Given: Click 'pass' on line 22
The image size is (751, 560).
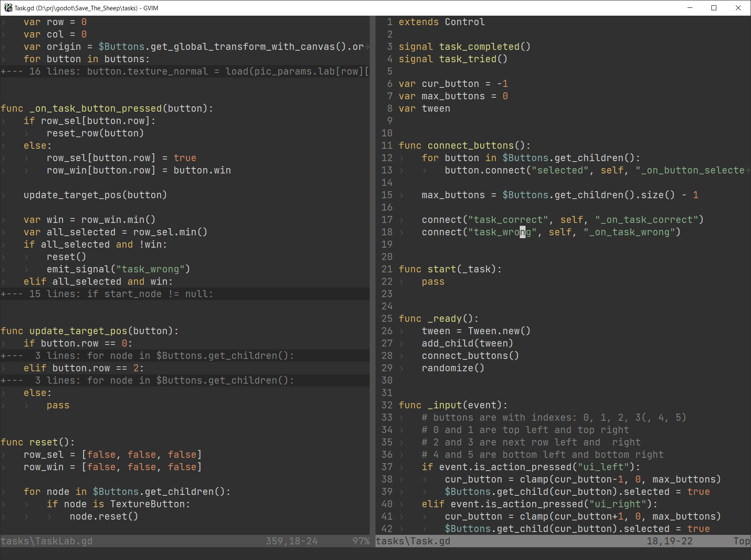Looking at the screenshot, I should [433, 281].
